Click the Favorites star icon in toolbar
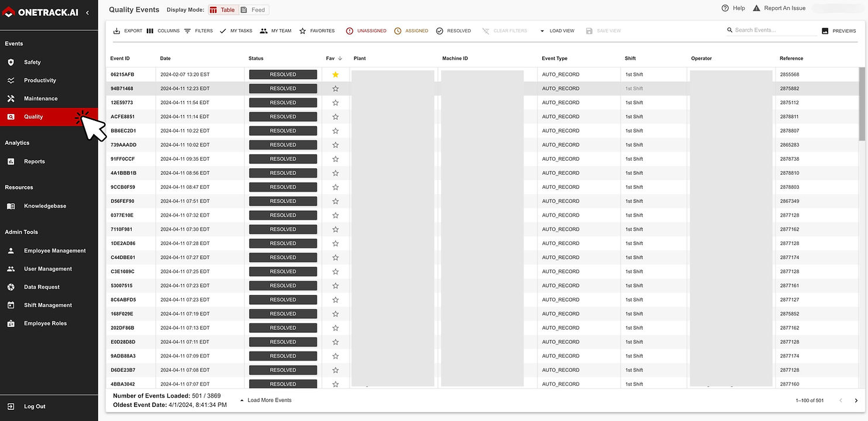Viewport: 868px width, 421px height. [x=302, y=30]
